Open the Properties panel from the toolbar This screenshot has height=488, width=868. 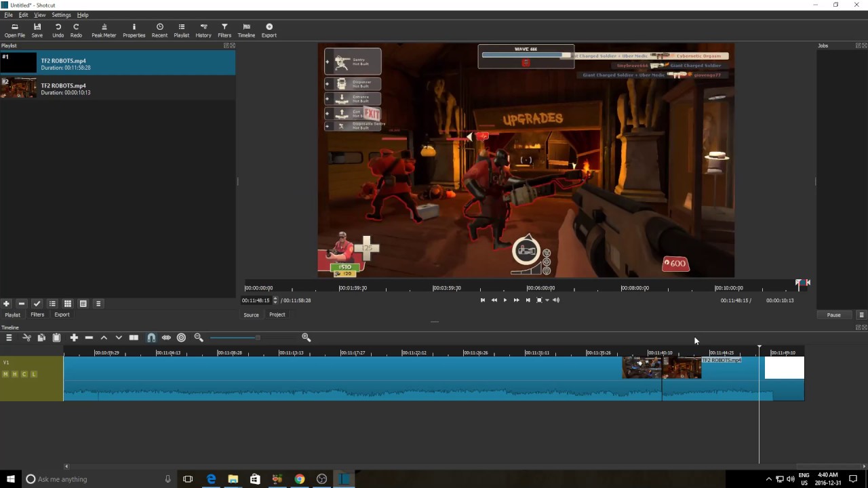click(134, 30)
